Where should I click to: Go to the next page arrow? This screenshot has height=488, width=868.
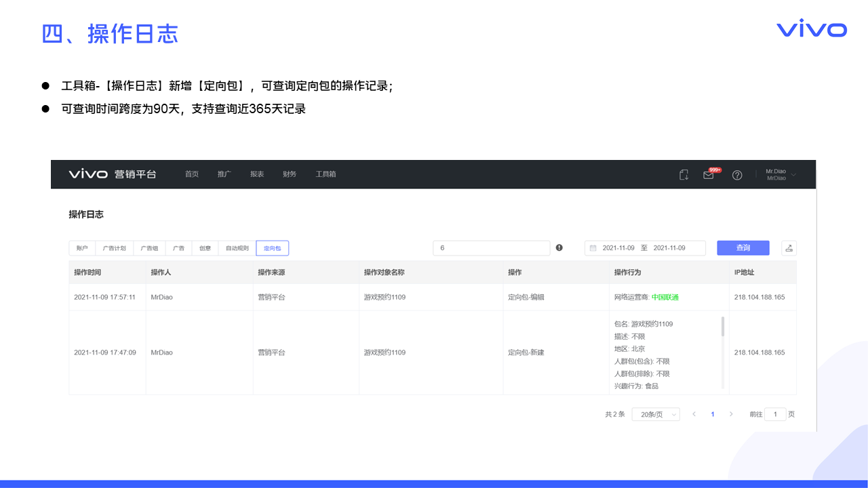(x=731, y=414)
